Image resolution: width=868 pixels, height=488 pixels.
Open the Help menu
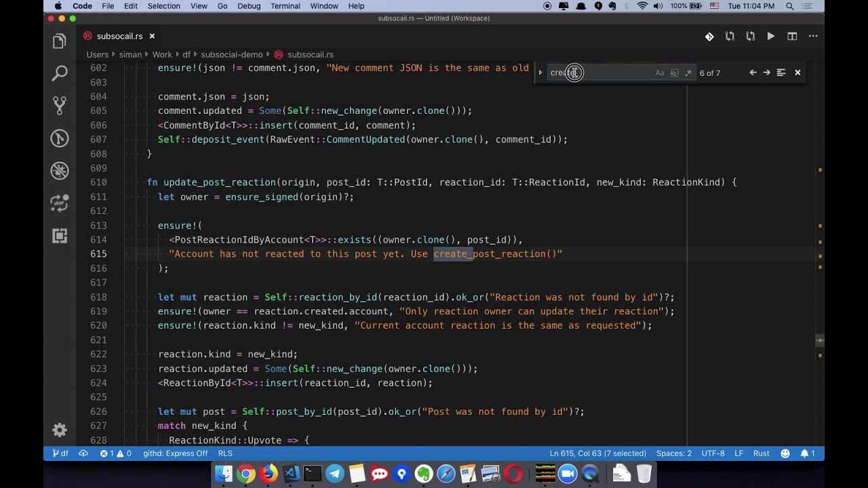click(x=356, y=6)
